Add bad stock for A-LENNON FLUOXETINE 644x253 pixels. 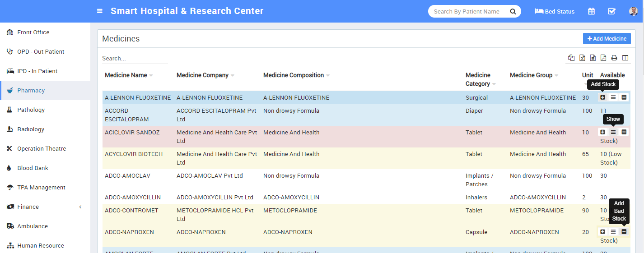click(x=624, y=97)
